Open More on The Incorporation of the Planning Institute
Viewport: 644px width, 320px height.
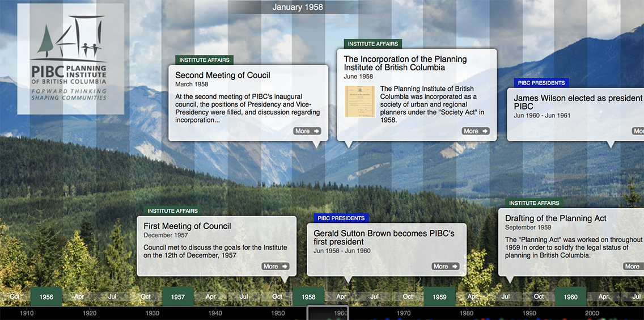476,131
